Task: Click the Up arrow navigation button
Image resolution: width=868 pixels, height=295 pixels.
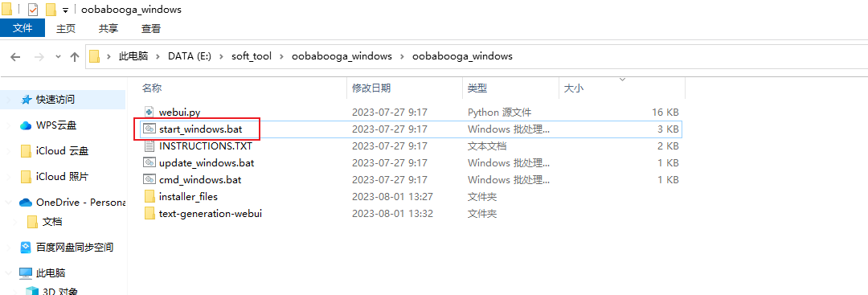Action: 75,56
